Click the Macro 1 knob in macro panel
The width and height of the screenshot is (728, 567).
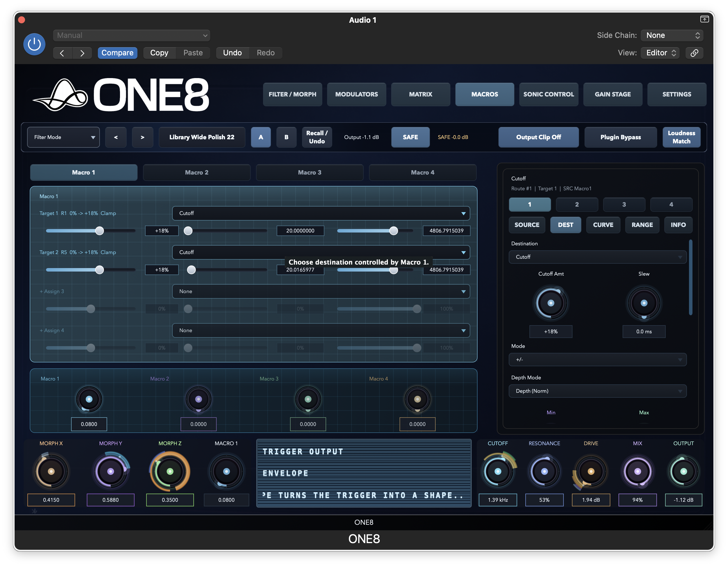coord(89,399)
